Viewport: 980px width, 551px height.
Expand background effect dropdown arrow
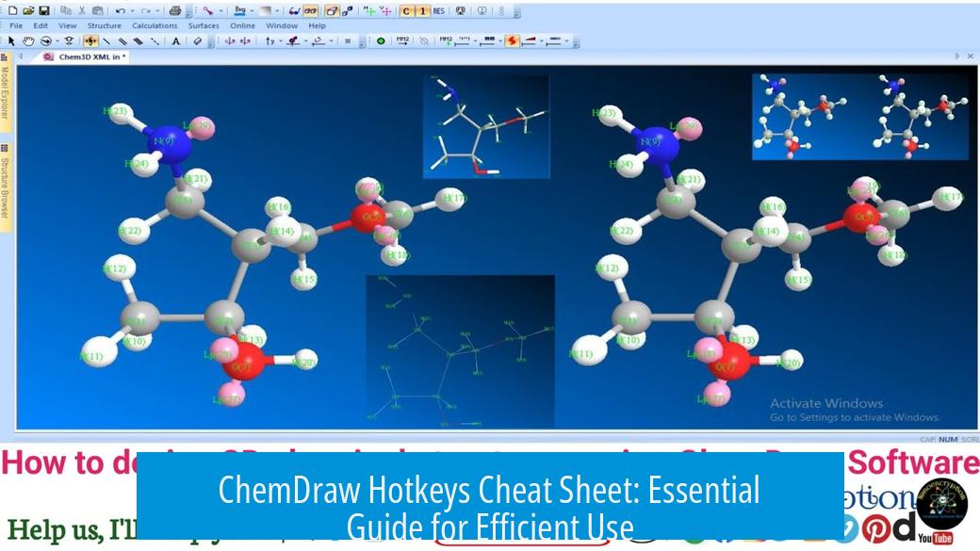(277, 10)
